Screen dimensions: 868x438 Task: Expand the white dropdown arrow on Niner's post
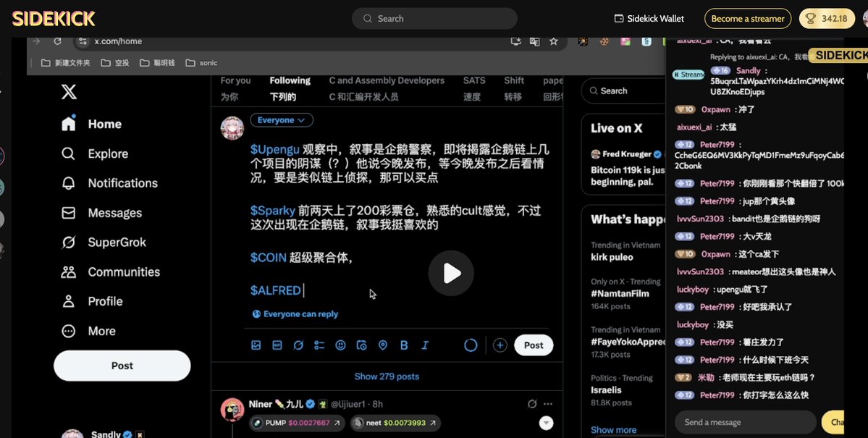coord(547,423)
